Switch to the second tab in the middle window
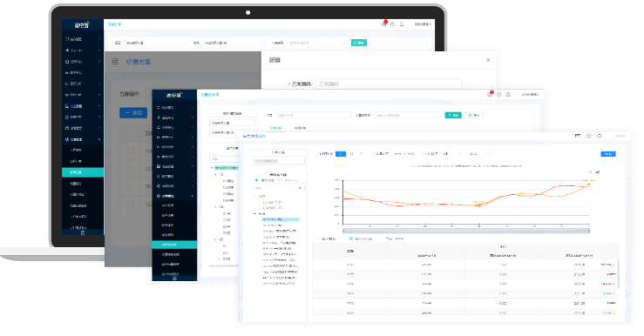Image resolution: width=644 pixels, height=336 pixels. 300,128
